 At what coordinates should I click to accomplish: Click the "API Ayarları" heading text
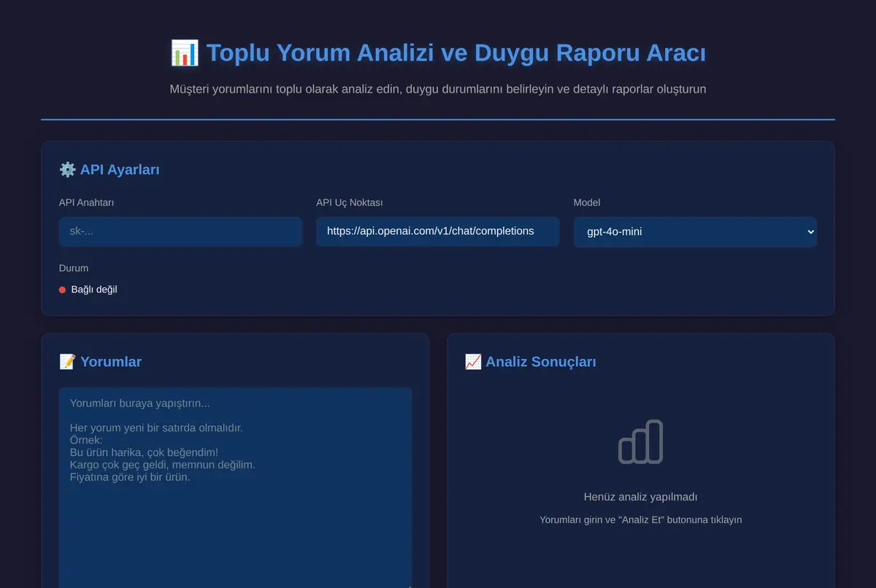(x=120, y=170)
